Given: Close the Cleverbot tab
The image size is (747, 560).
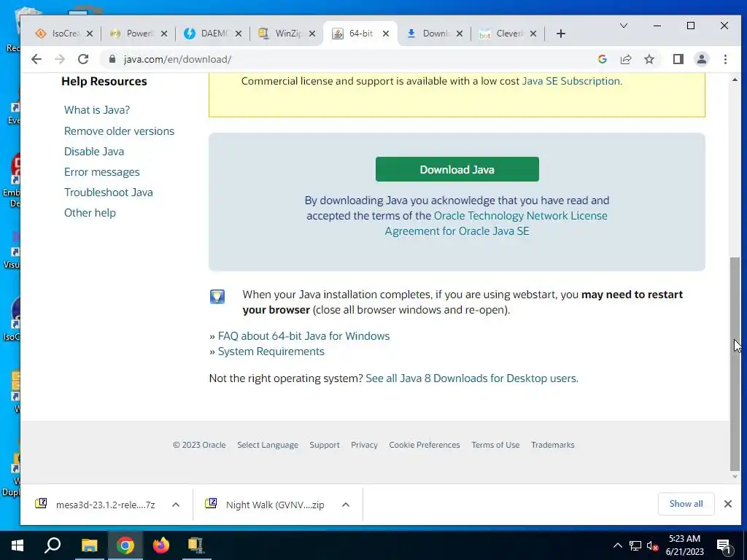Looking at the screenshot, I should tap(533, 34).
